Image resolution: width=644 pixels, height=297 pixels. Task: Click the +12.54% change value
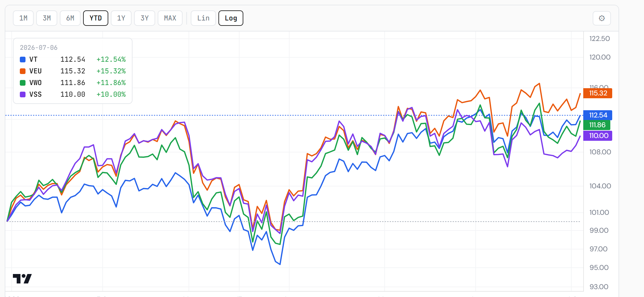click(111, 60)
